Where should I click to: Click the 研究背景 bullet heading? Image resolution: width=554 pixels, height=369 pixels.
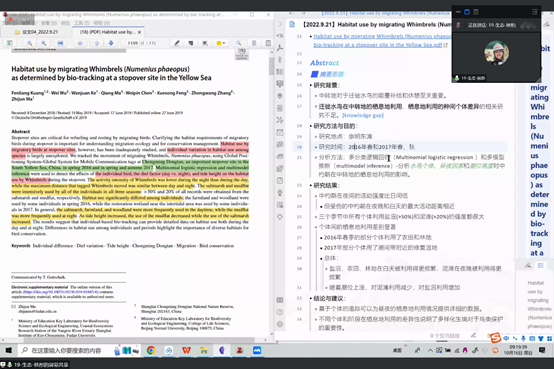coord(326,85)
